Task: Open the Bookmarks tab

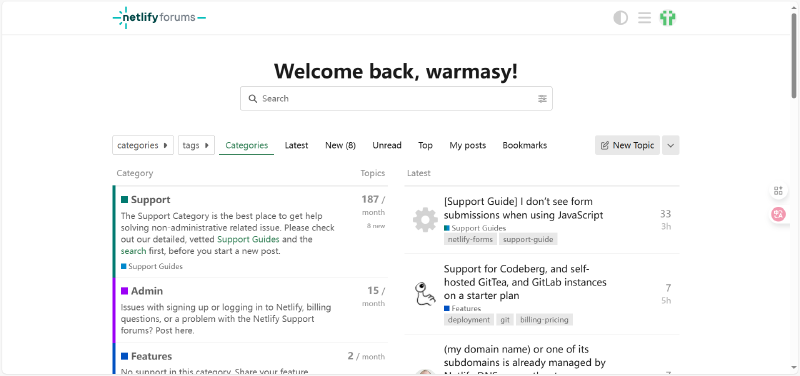Action: click(x=524, y=145)
